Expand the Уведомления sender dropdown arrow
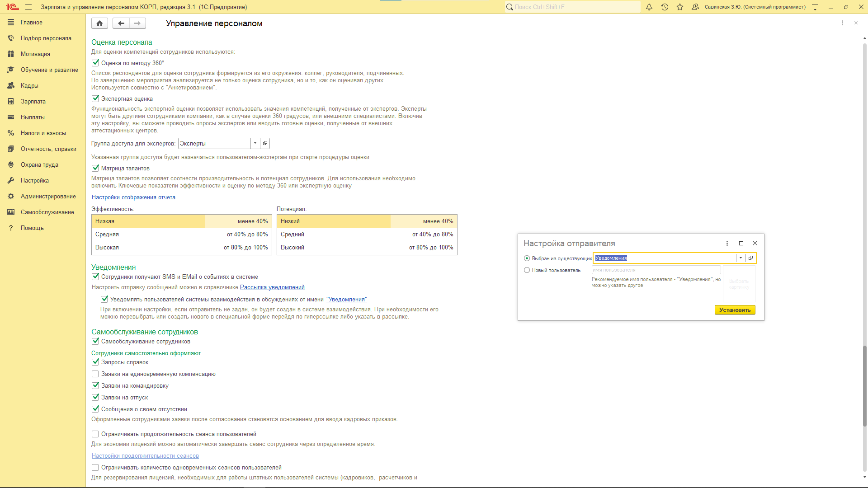868x488 pixels. [741, 258]
